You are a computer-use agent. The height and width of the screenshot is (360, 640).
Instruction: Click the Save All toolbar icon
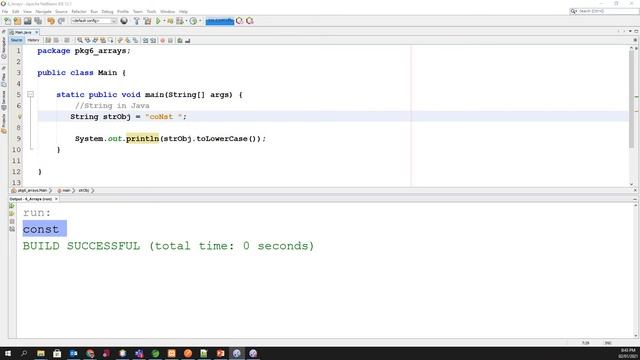point(38,21)
